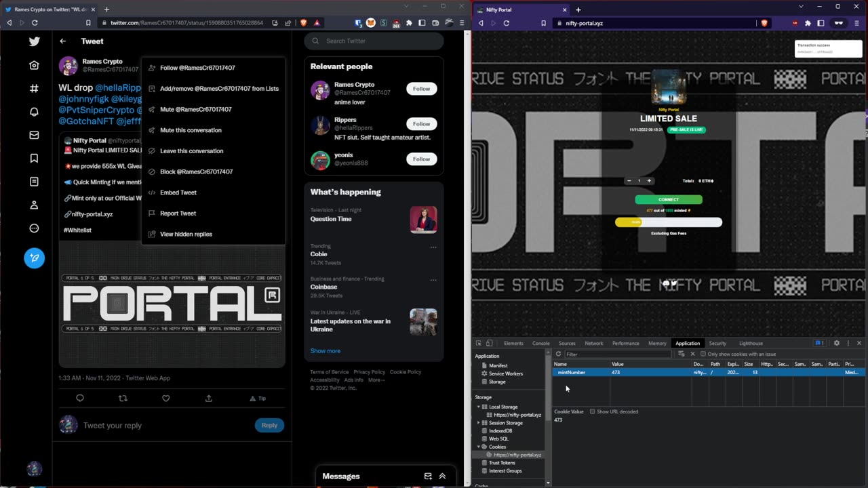Open options for the Coinbase trend
The width and height of the screenshot is (868, 488).
tap(433, 280)
